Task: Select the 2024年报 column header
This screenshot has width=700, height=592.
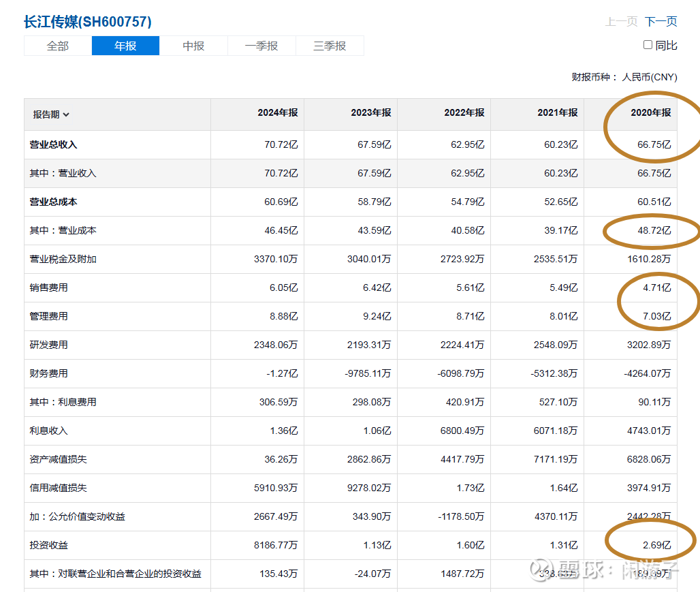Action: click(x=278, y=112)
